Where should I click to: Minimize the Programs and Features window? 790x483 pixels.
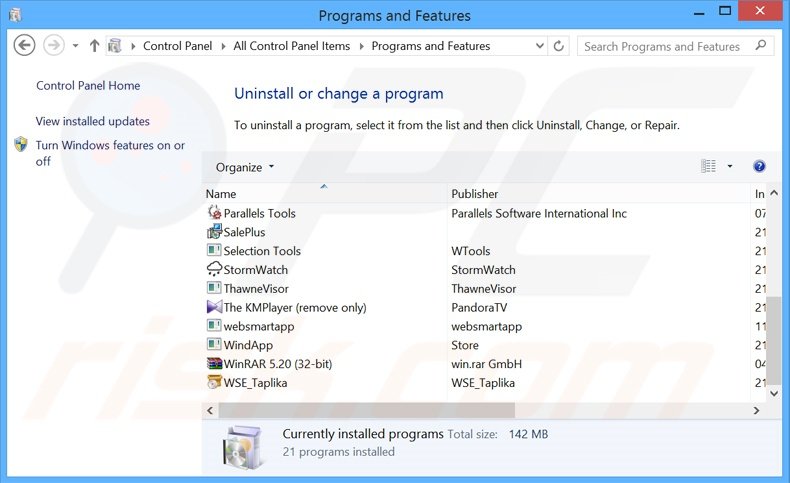[x=699, y=13]
